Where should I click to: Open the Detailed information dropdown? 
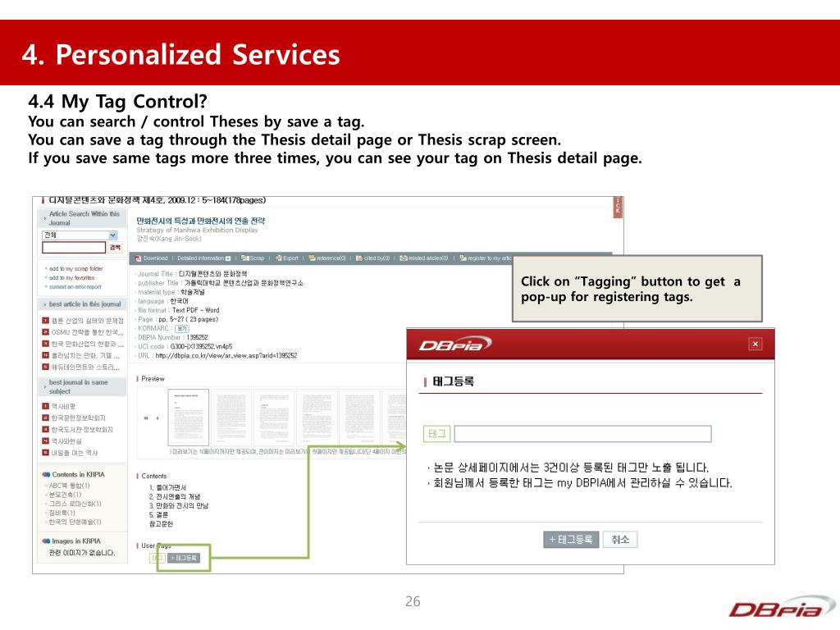pos(204,258)
